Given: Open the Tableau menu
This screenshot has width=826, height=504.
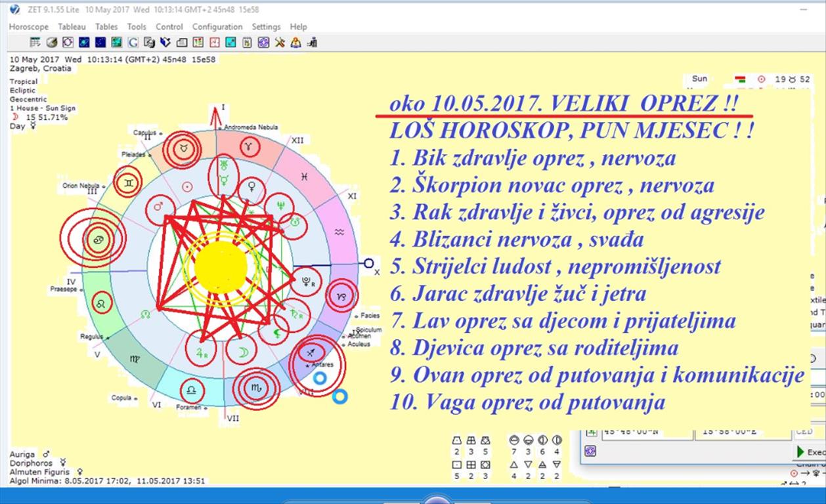Looking at the screenshot, I should 72,27.
